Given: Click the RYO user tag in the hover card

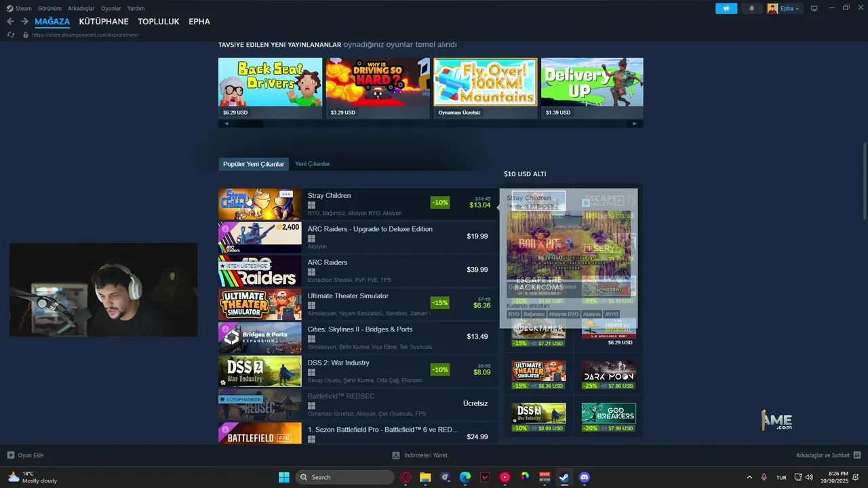Looking at the screenshot, I should coord(514,314).
